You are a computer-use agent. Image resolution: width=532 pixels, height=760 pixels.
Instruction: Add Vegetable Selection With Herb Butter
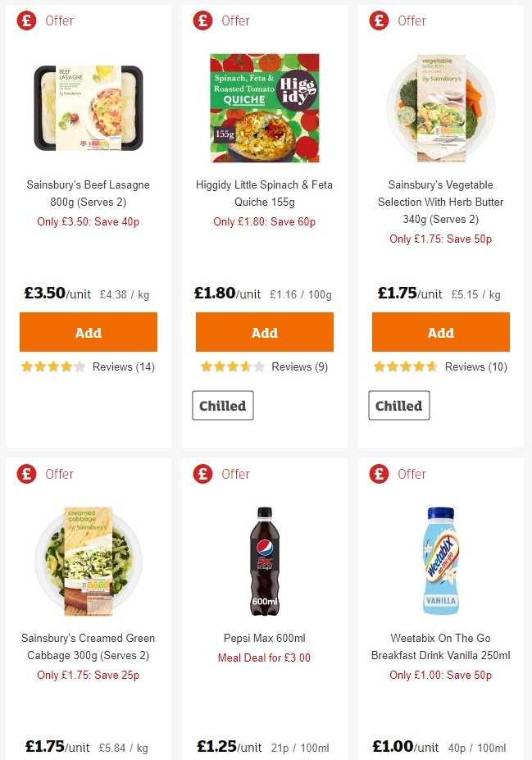click(440, 332)
